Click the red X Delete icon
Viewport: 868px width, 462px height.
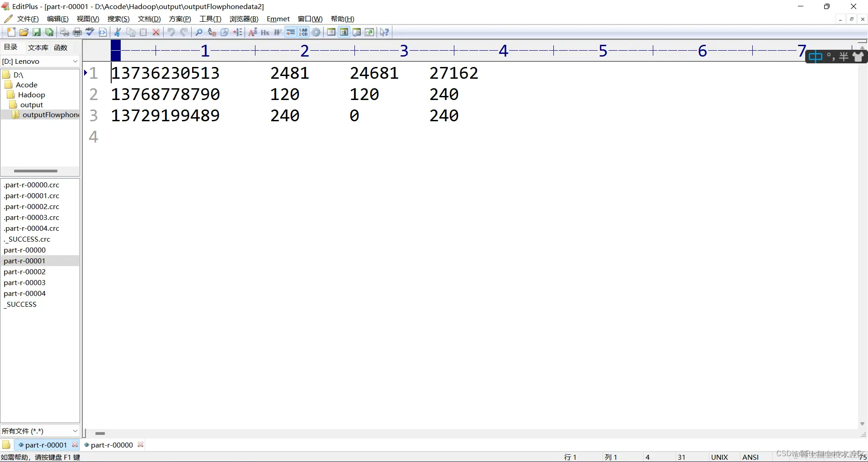pyautogui.click(x=156, y=32)
